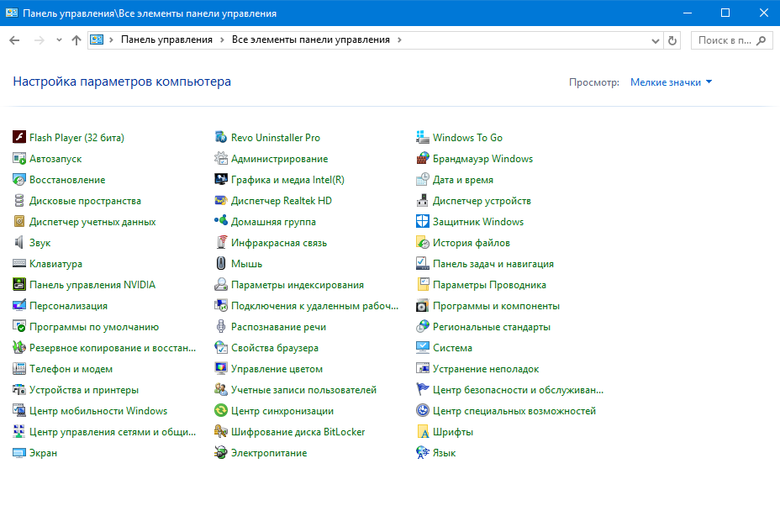Click the Домашняя группа icon

click(221, 221)
